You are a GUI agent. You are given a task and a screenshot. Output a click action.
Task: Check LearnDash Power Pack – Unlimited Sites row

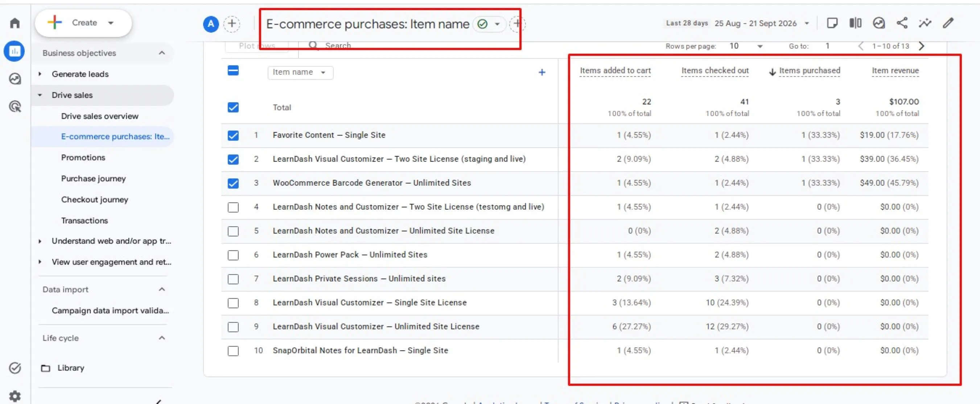(233, 255)
